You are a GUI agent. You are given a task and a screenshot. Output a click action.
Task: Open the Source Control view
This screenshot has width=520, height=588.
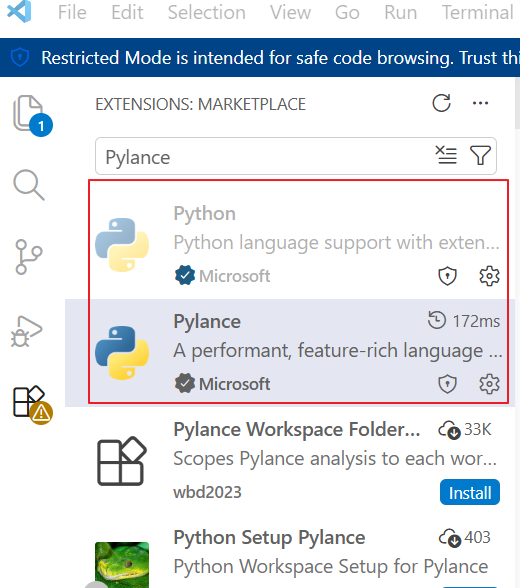(x=28, y=257)
